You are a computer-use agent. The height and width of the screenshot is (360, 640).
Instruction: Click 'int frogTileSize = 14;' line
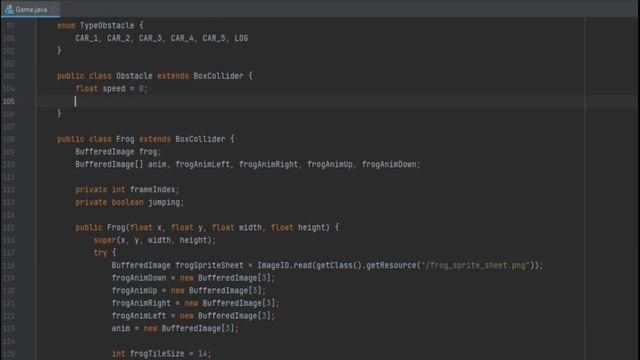point(161,354)
